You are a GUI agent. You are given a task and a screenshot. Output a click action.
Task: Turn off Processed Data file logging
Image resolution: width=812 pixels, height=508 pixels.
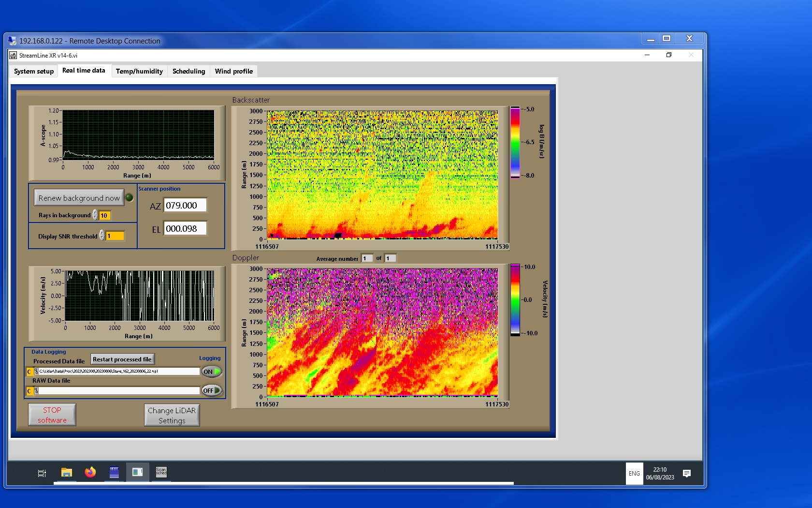(212, 372)
